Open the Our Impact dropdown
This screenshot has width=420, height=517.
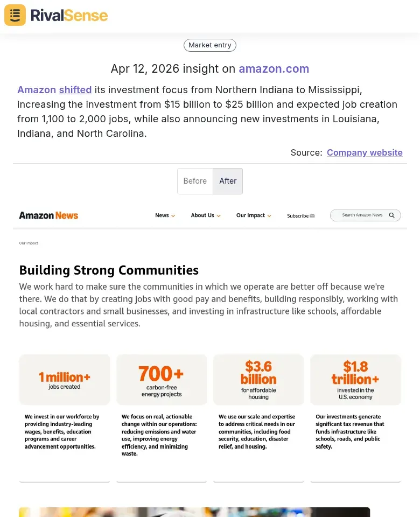pyautogui.click(x=253, y=215)
